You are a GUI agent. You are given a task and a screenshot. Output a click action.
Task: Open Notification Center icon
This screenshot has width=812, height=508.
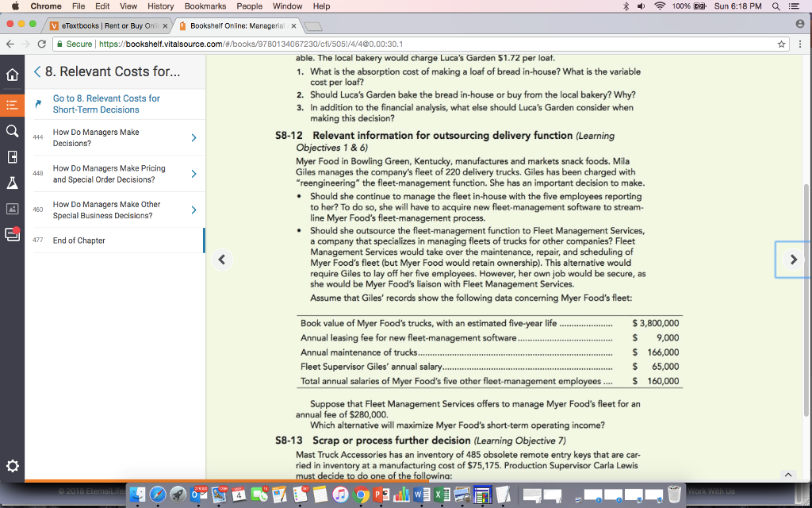(793, 6)
